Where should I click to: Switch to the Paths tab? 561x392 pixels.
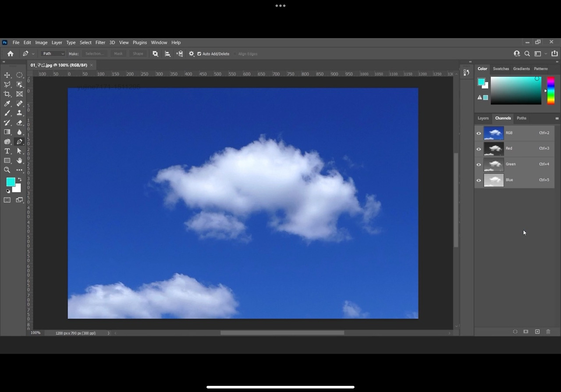(x=522, y=118)
